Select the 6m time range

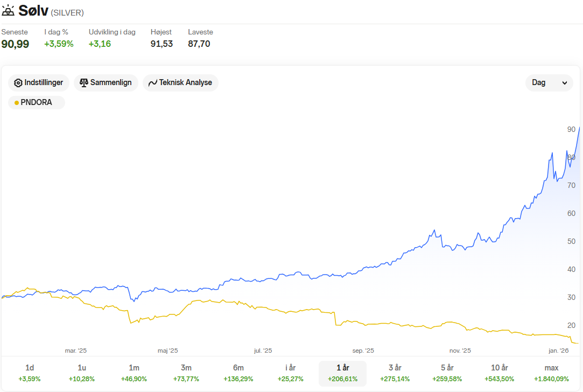tap(238, 373)
